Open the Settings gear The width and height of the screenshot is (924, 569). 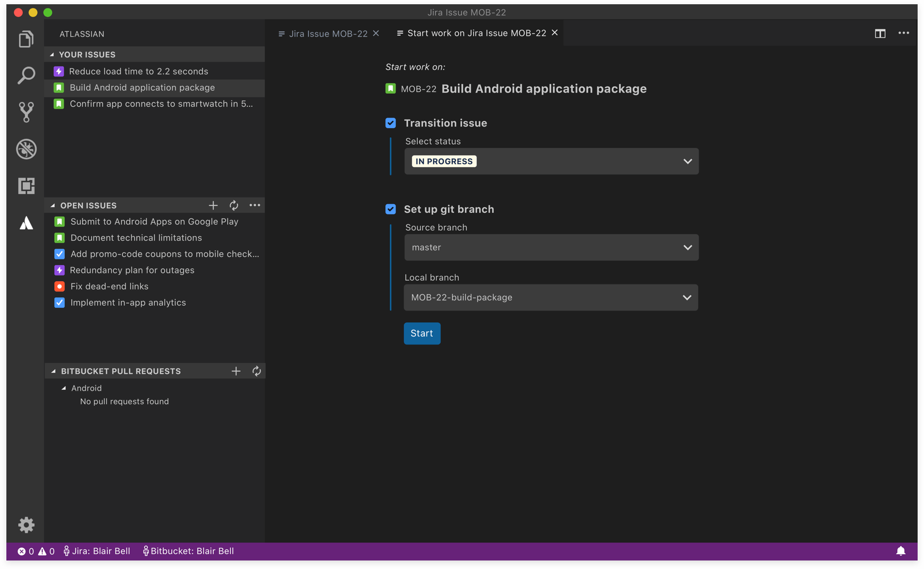click(x=26, y=525)
